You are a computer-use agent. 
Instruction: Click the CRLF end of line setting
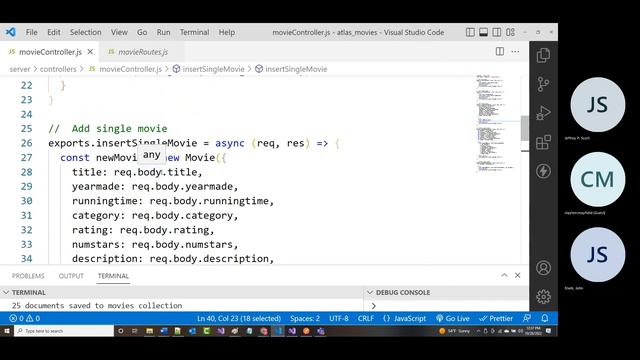pos(366,318)
